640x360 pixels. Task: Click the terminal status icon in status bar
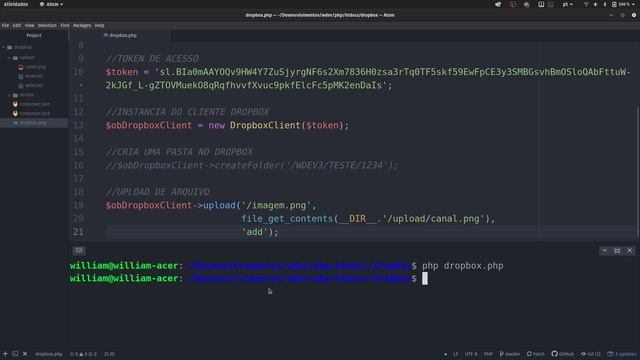click(15, 354)
